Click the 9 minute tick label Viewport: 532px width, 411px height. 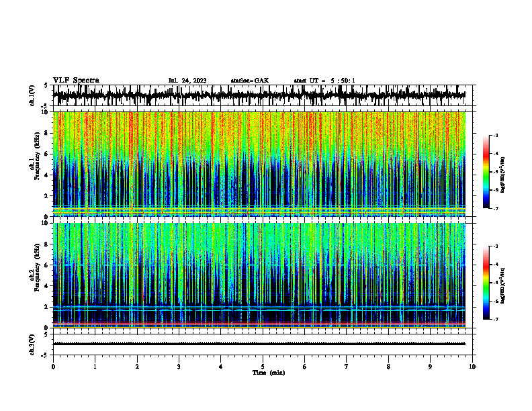pyautogui.click(x=430, y=367)
